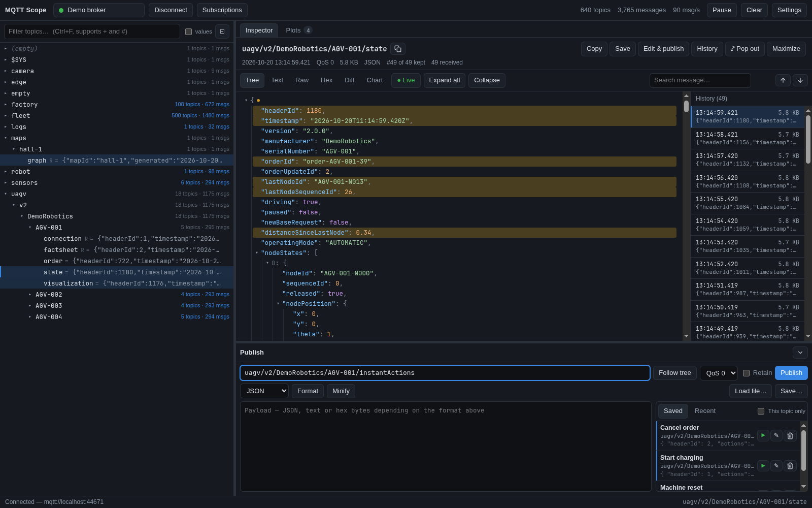Screen dimensions: 812x508
Task: Run the Start charging saved message
Action: pos(763,465)
